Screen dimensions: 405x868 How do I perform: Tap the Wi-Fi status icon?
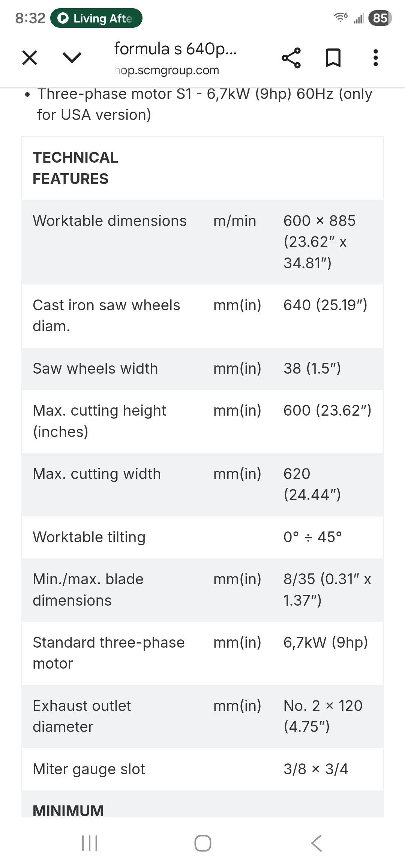coord(340,17)
